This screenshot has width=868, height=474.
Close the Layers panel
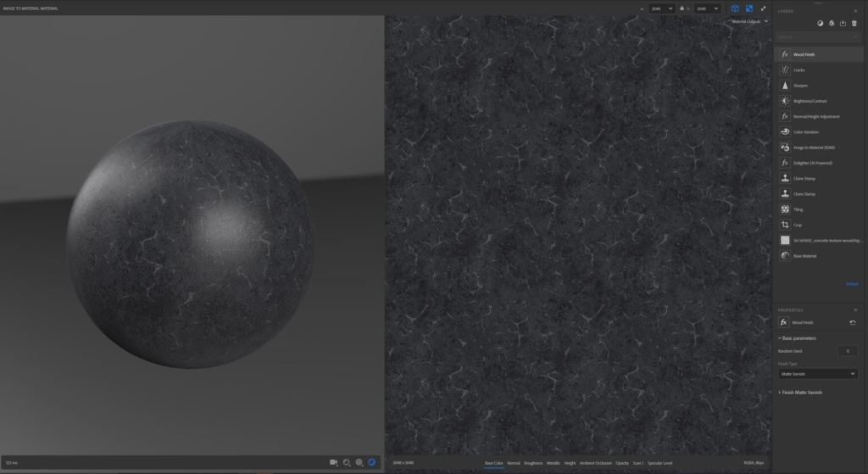click(855, 11)
